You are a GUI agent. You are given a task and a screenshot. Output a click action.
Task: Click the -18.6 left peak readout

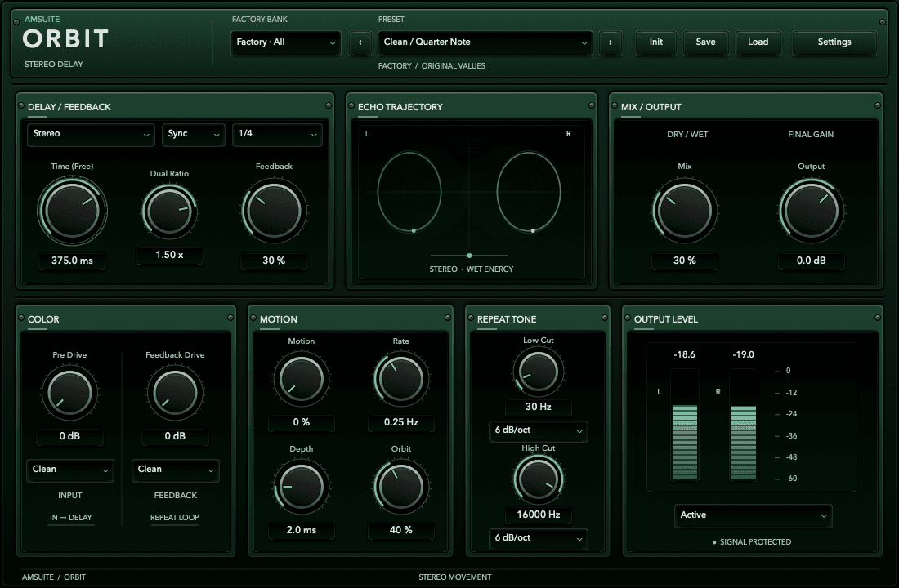(685, 354)
